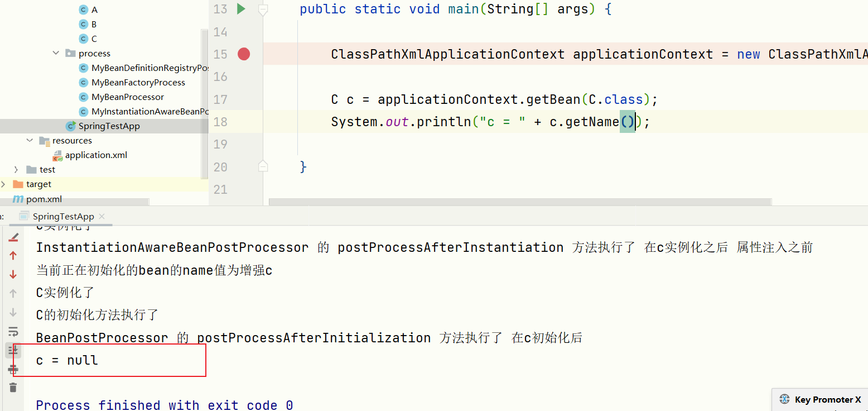Click 'applicationContext' variable on line 15

pyautogui.click(x=643, y=54)
